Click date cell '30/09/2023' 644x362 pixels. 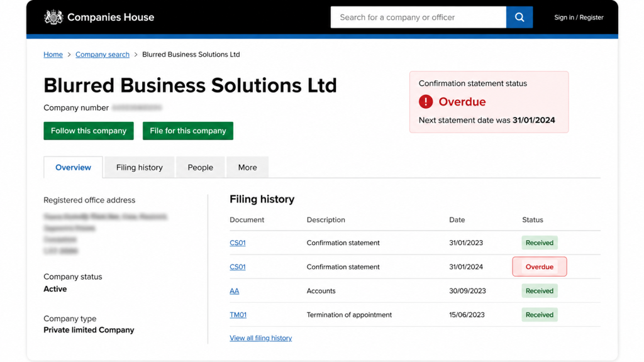point(467,290)
